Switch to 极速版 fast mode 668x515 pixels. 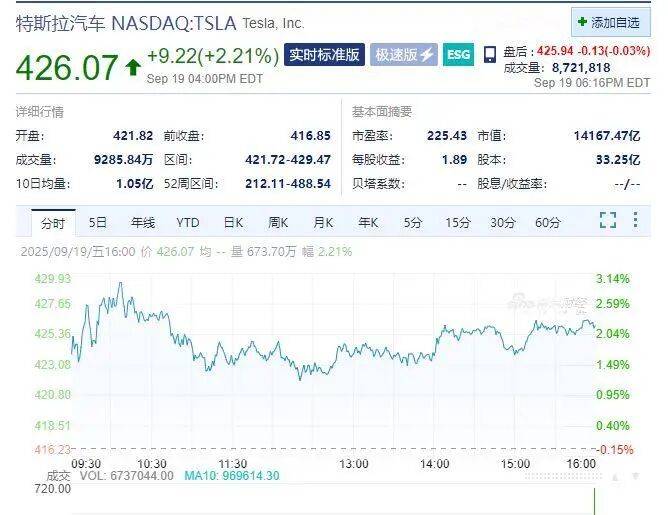point(404,55)
